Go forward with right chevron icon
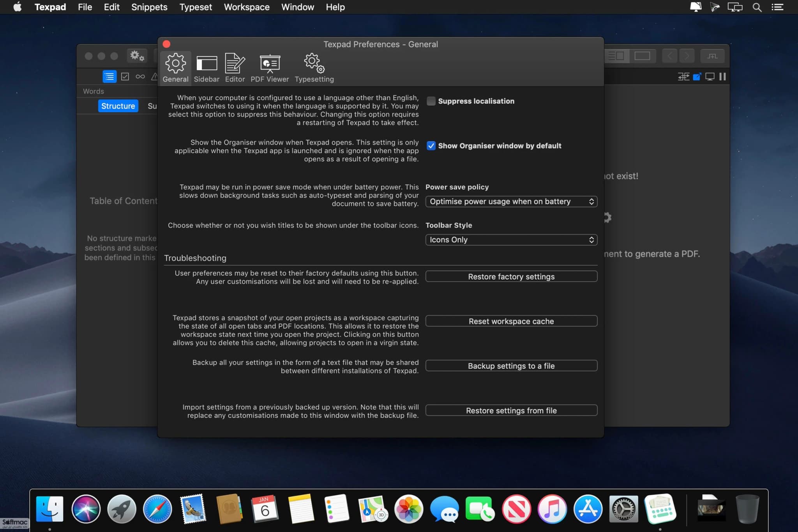 (687, 56)
